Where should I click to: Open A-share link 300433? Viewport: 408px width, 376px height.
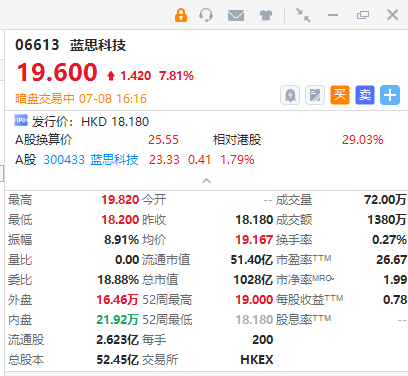tap(64, 160)
